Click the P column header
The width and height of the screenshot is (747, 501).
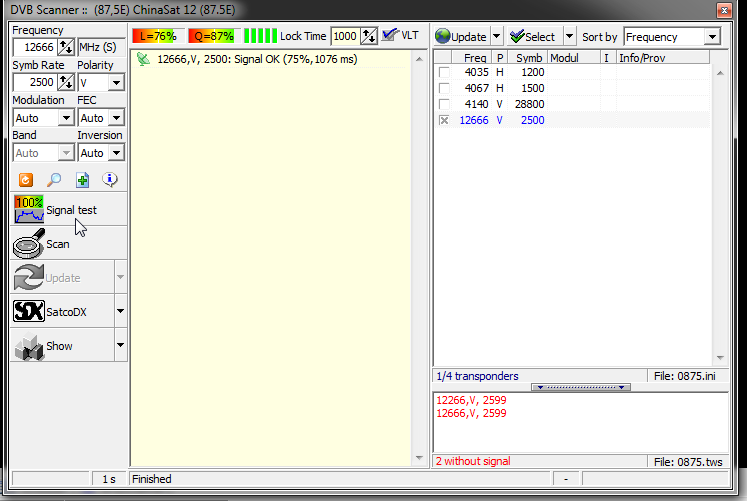pos(500,58)
